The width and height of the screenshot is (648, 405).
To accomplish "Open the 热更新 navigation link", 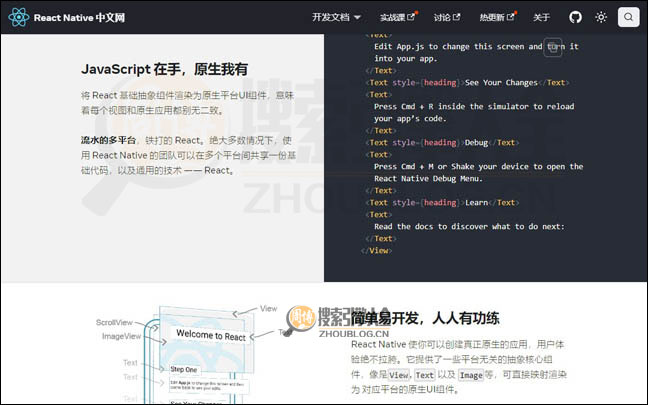I will click(x=498, y=17).
